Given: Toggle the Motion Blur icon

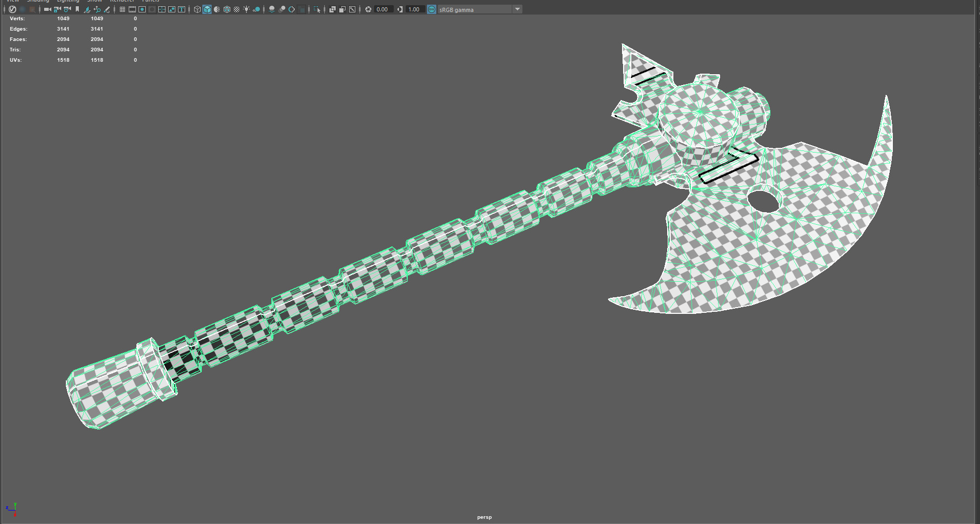Looking at the screenshot, I should pyautogui.click(x=282, y=9).
